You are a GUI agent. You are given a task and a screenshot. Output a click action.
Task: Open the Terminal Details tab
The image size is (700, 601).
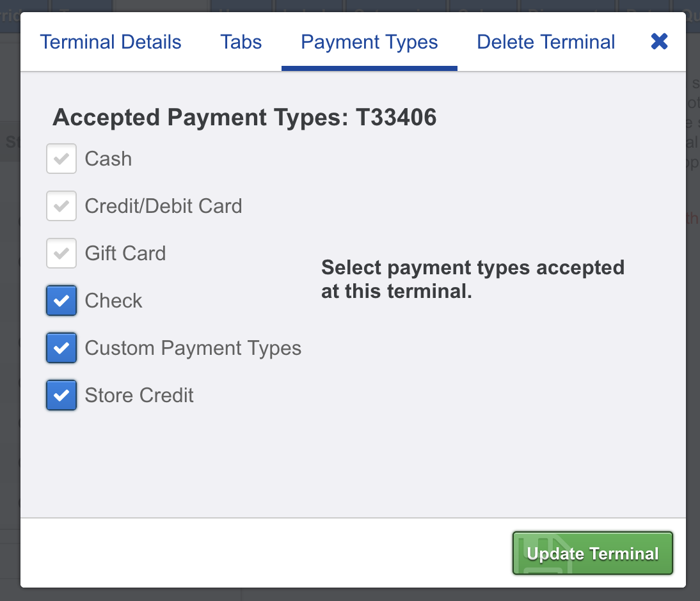pos(111,42)
